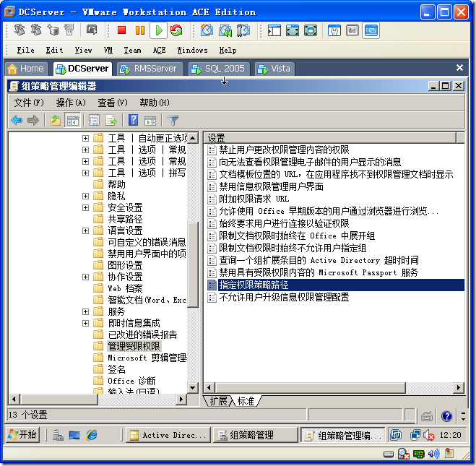Select the 共享路径 folder in tree
Viewport: 476px width, 466px height.
pos(125,219)
